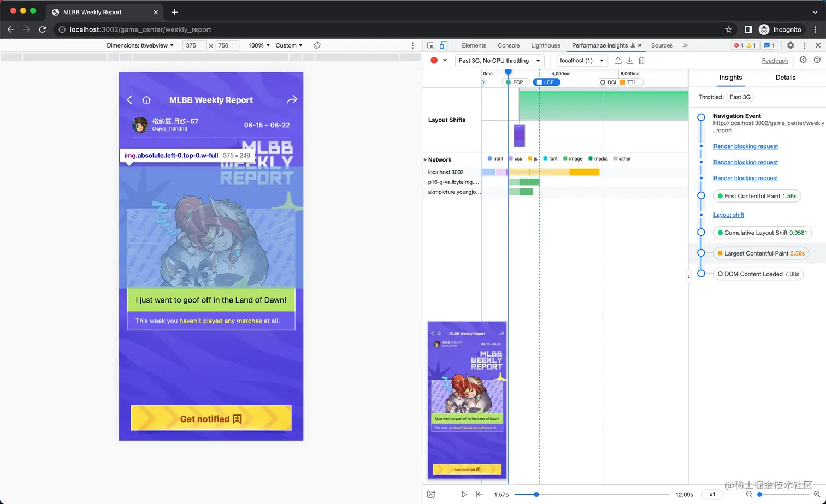Open the Layout shift insight link
This screenshot has height=504, width=826.
pos(728,215)
